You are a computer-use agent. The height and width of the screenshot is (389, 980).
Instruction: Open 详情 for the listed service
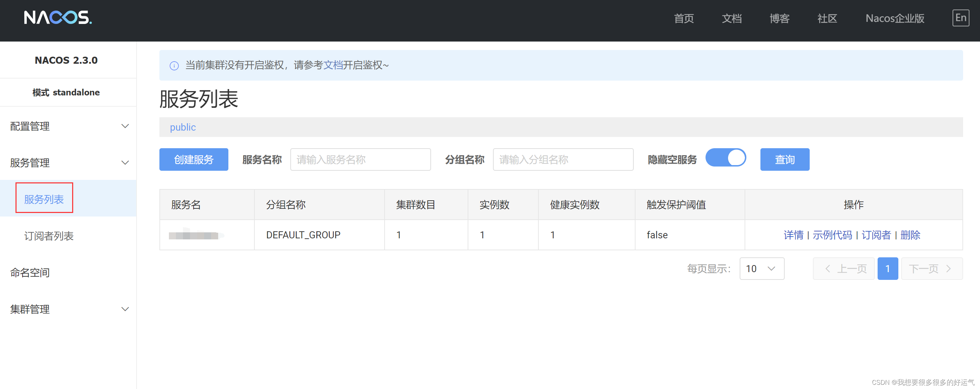[x=794, y=235]
